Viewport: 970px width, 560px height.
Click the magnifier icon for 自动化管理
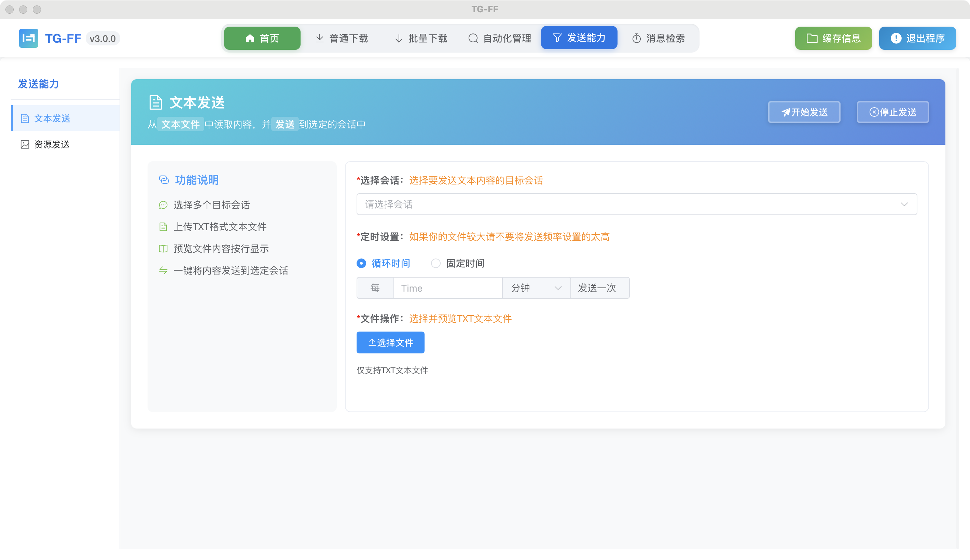point(473,38)
